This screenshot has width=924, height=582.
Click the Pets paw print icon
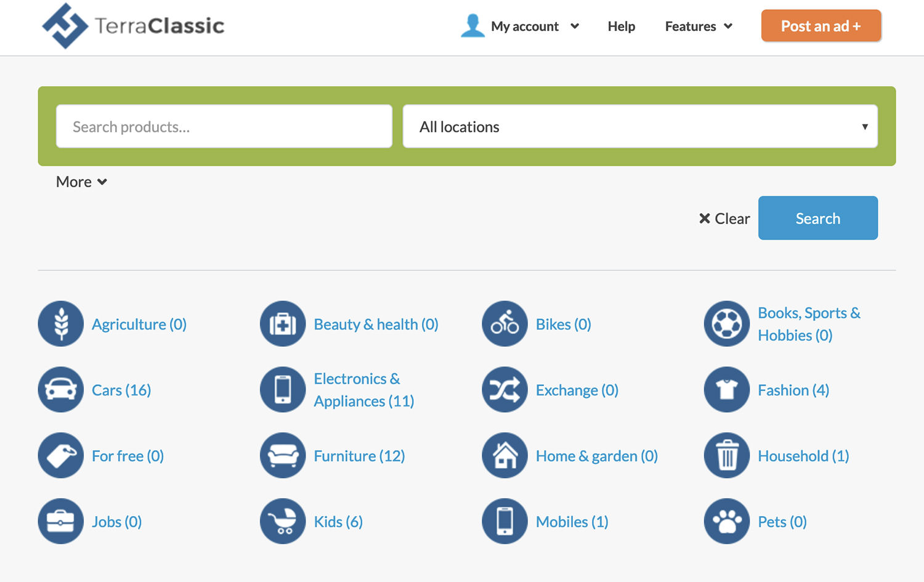726,522
